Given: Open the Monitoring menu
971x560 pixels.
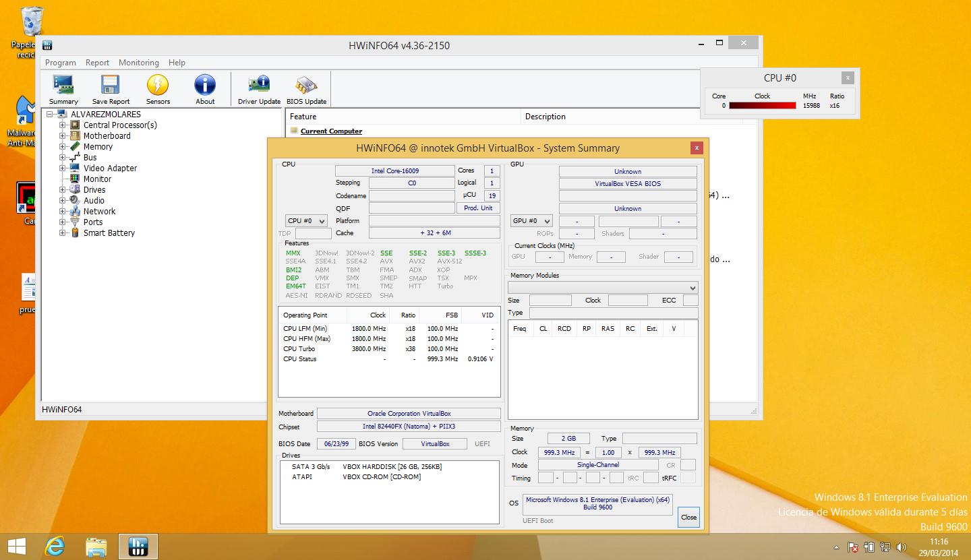Looking at the screenshot, I should tap(138, 63).
